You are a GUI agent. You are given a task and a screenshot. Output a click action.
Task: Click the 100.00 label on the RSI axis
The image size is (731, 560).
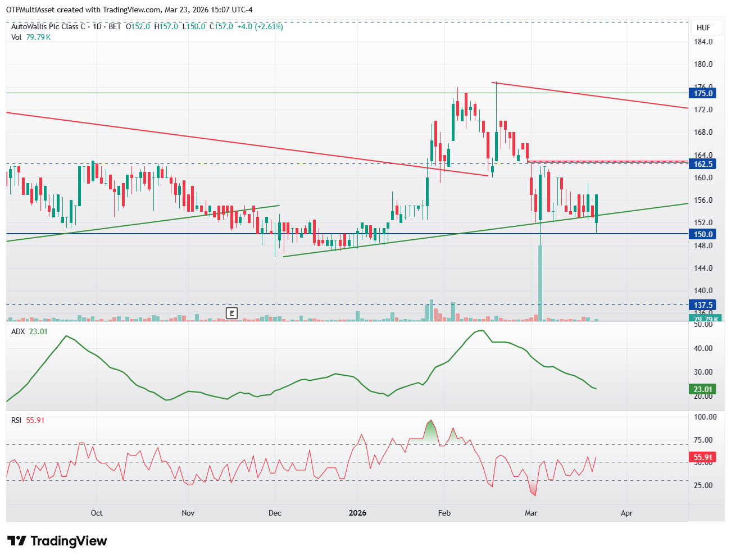705,417
